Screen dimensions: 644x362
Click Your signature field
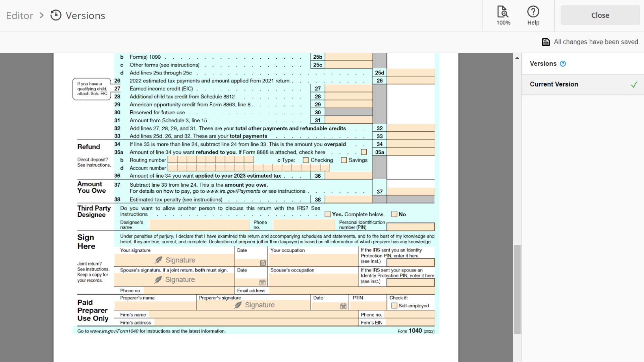point(174,260)
